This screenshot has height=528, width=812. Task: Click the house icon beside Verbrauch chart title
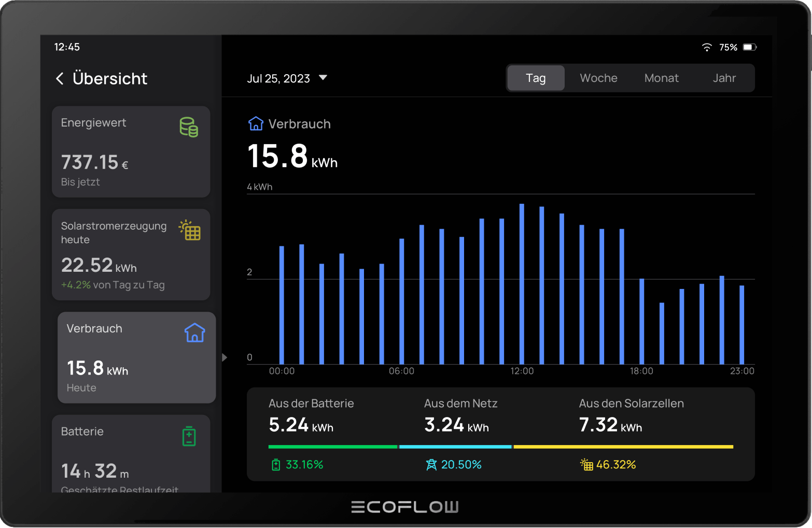point(256,124)
